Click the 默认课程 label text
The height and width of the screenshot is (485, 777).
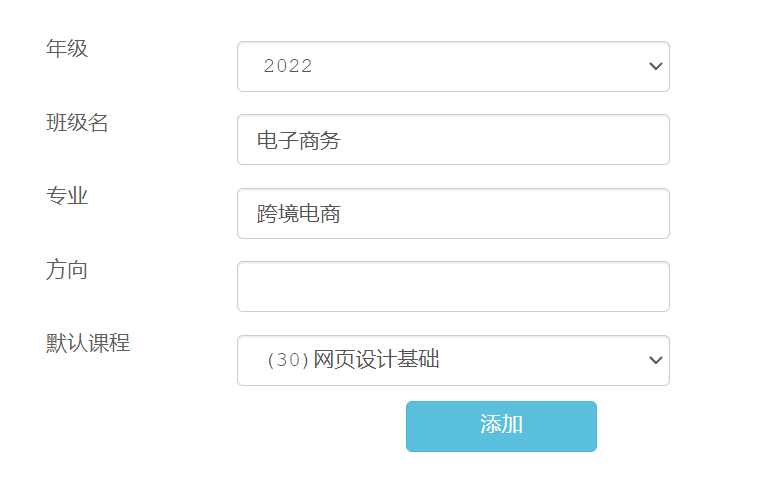pos(88,343)
